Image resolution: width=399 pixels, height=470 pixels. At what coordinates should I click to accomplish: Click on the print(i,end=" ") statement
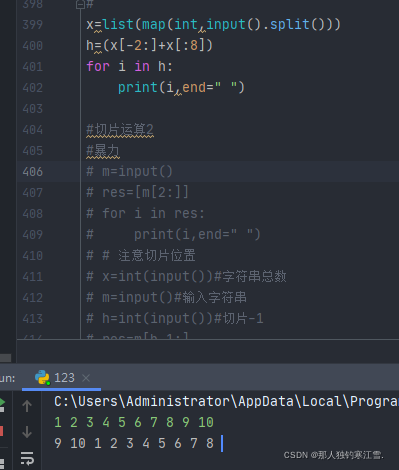tap(181, 88)
